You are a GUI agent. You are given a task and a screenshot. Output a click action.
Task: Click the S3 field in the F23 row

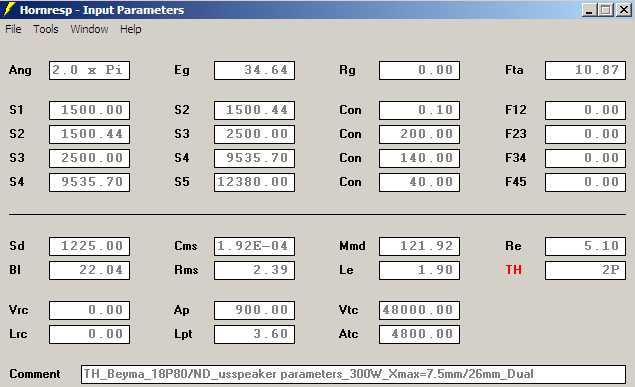254,134
